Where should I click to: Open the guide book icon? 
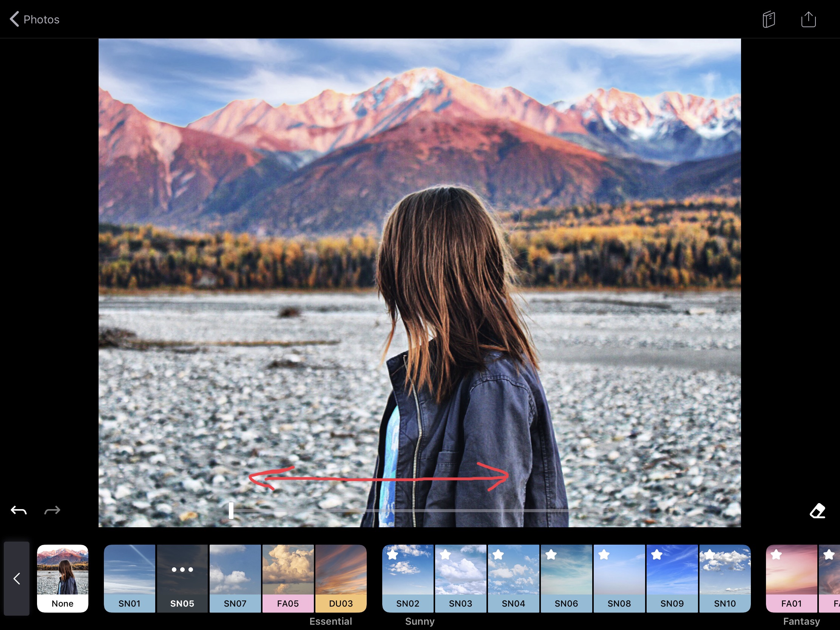(x=769, y=19)
